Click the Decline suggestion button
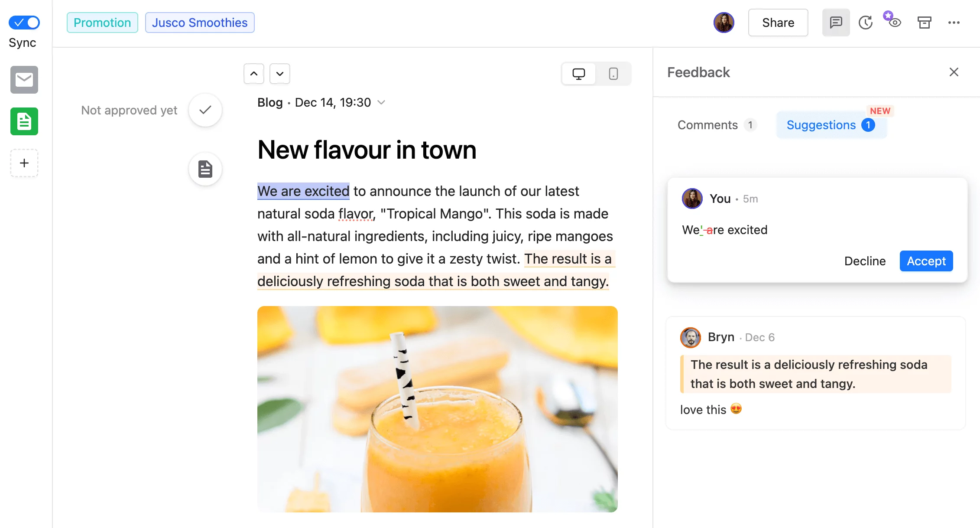 [x=866, y=261]
